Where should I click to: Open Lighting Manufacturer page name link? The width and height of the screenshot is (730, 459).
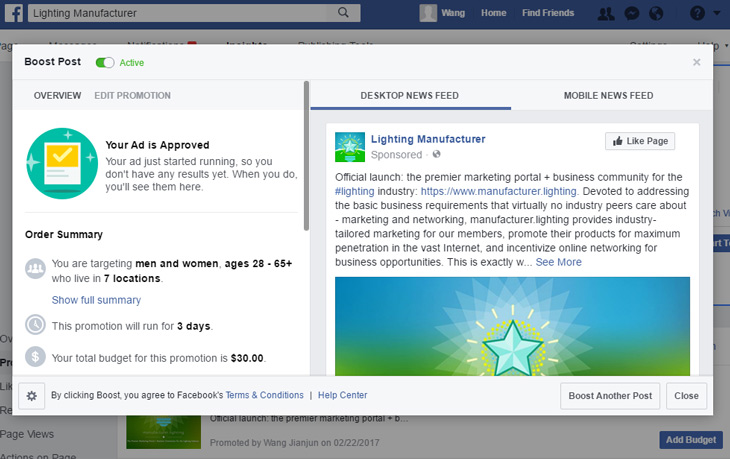pyautogui.click(x=428, y=139)
